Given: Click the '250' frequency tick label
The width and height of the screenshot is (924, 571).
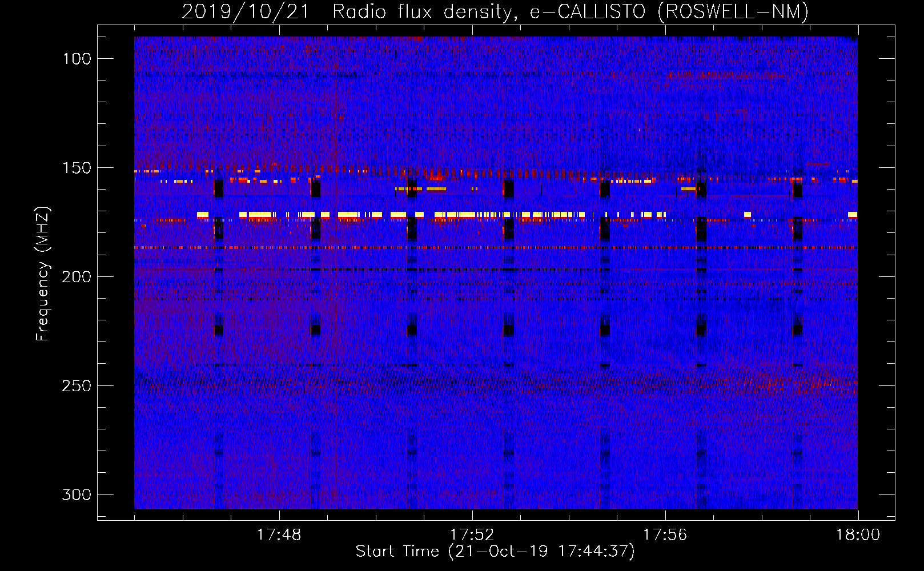Looking at the screenshot, I should pos(77,386).
